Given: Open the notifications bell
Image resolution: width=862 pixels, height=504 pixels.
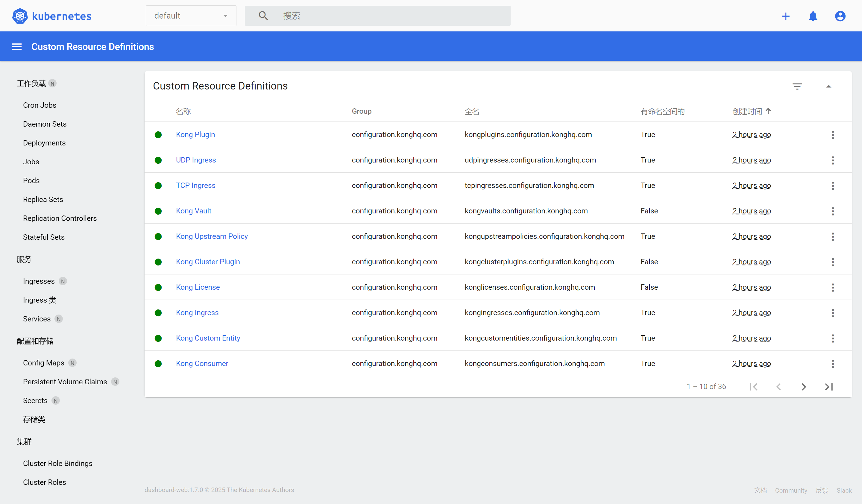Looking at the screenshot, I should click(813, 16).
